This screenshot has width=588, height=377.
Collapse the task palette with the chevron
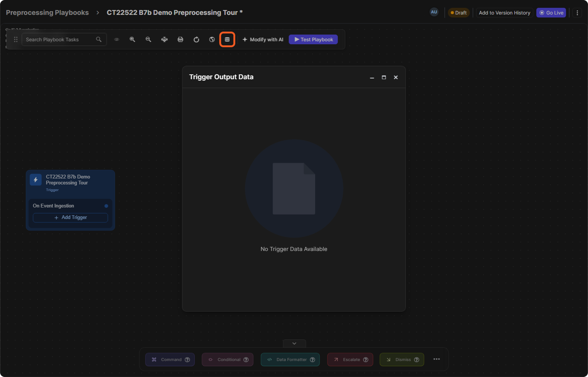pyautogui.click(x=294, y=343)
